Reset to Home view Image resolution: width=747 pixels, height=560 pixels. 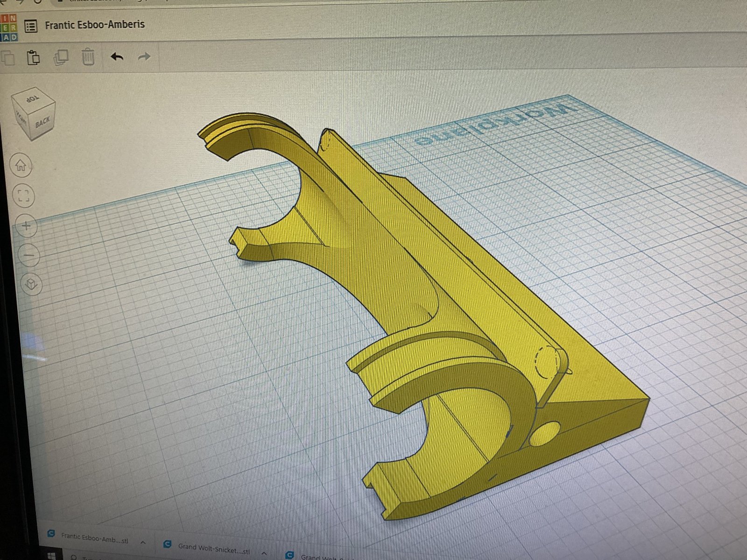21,165
